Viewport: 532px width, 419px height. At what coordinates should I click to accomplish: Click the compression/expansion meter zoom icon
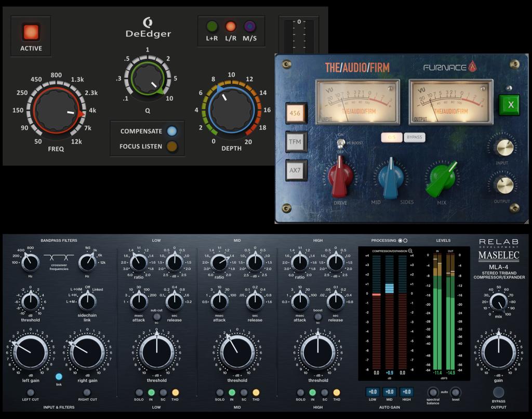pyautogui.click(x=410, y=251)
